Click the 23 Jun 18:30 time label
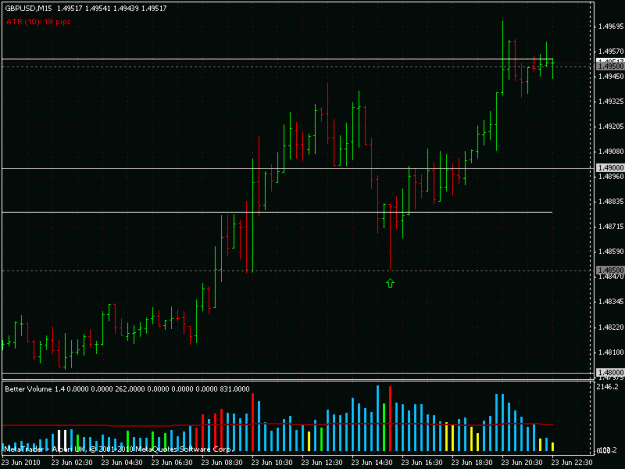The height and width of the screenshot is (469, 625). [x=472, y=462]
